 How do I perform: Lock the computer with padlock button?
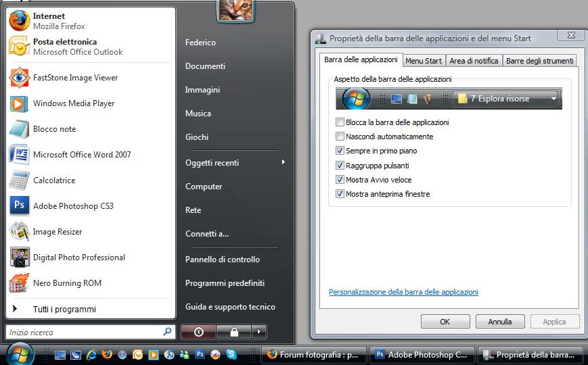233,332
